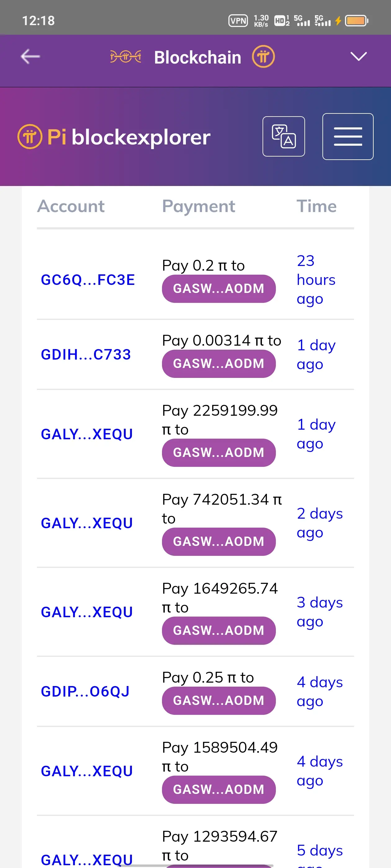Screen dimensions: 391x868
Task: Click the Payment column header
Action: tap(198, 206)
